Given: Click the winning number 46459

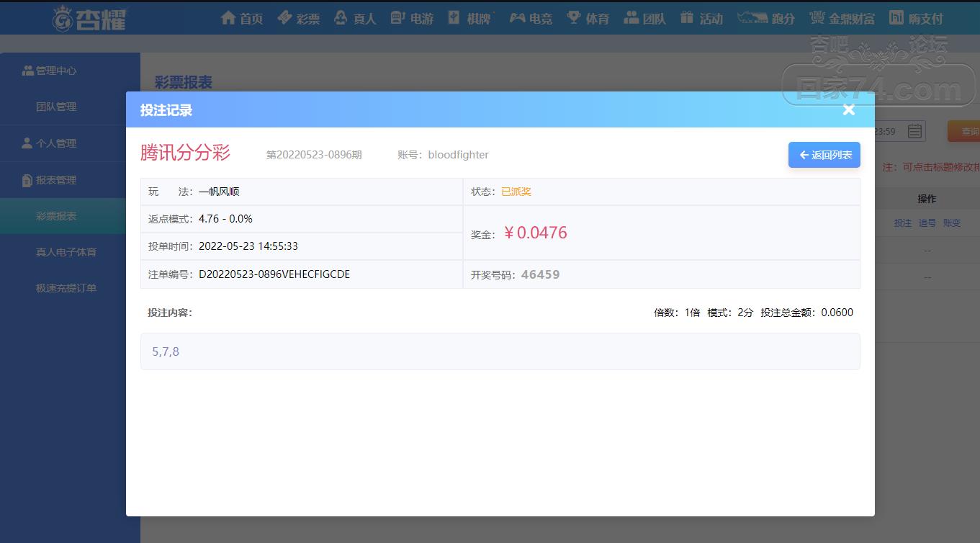Looking at the screenshot, I should (x=540, y=274).
